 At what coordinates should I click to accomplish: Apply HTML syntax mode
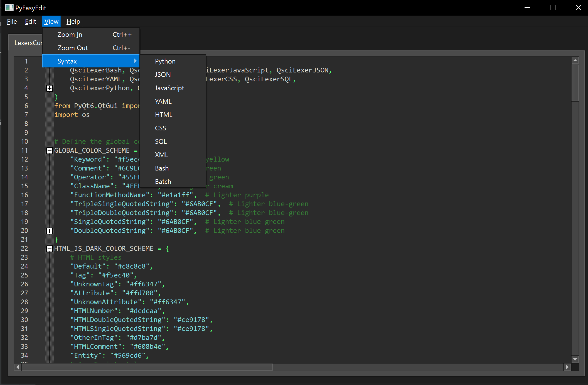click(x=163, y=114)
